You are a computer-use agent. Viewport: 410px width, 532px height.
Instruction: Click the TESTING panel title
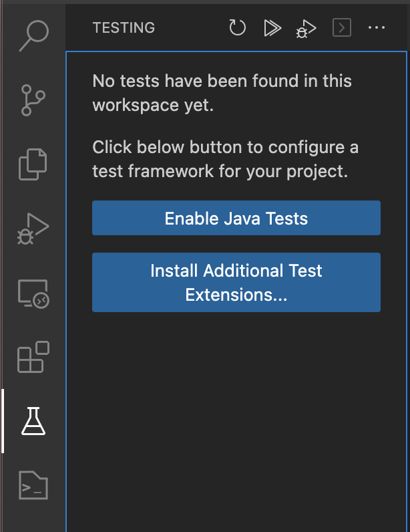pos(124,28)
